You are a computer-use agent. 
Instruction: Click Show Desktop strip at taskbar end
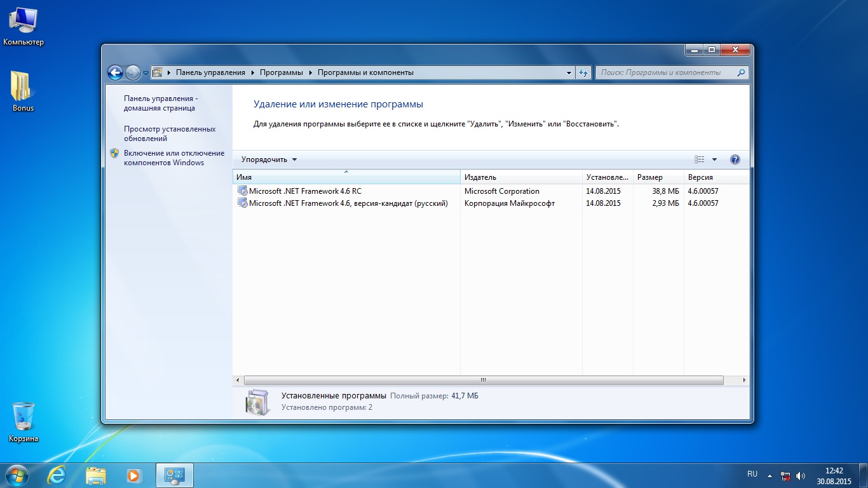[x=863, y=475]
